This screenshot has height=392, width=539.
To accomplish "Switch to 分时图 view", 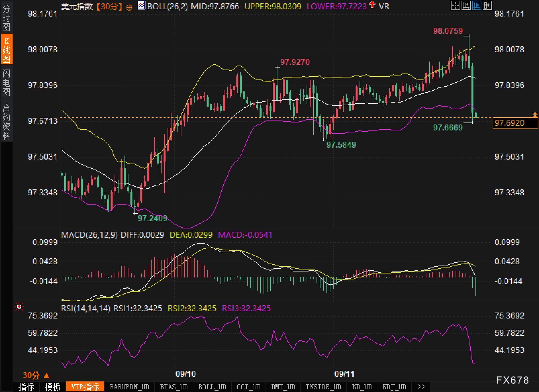I will point(6,18).
